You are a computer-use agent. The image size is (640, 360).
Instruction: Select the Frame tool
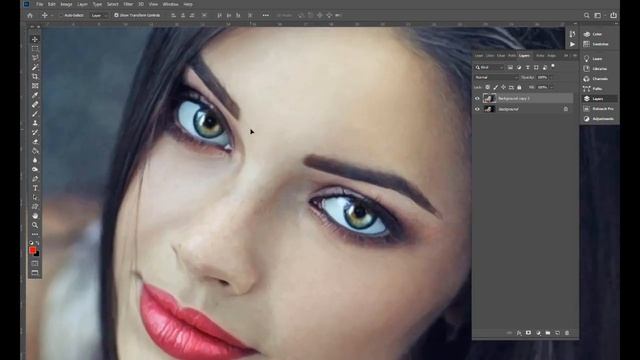click(x=35, y=86)
